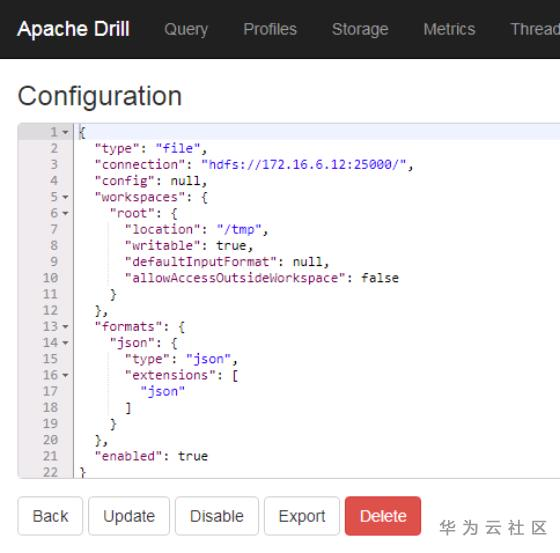Disable the storage plugin
This screenshot has height=553, width=560.
click(217, 516)
